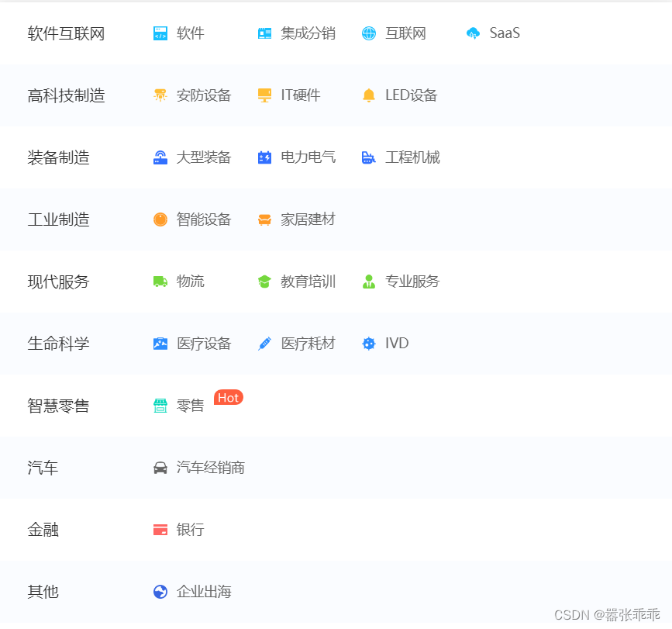This screenshot has height=629, width=672.
Task: Click the IVD virus icon
Action: pos(369,344)
